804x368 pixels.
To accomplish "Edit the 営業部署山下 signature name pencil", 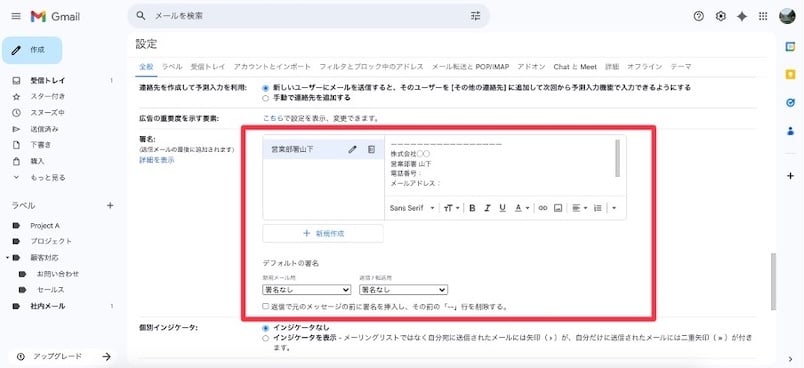I will click(x=352, y=149).
